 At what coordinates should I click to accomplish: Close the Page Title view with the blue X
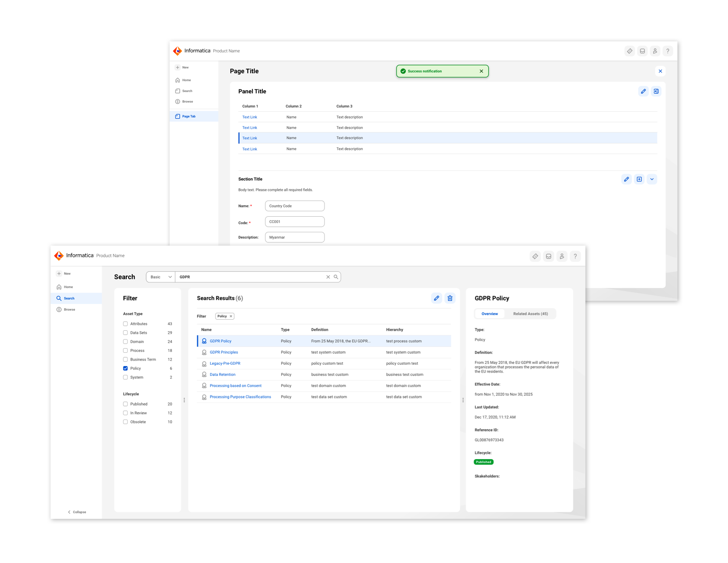(660, 71)
